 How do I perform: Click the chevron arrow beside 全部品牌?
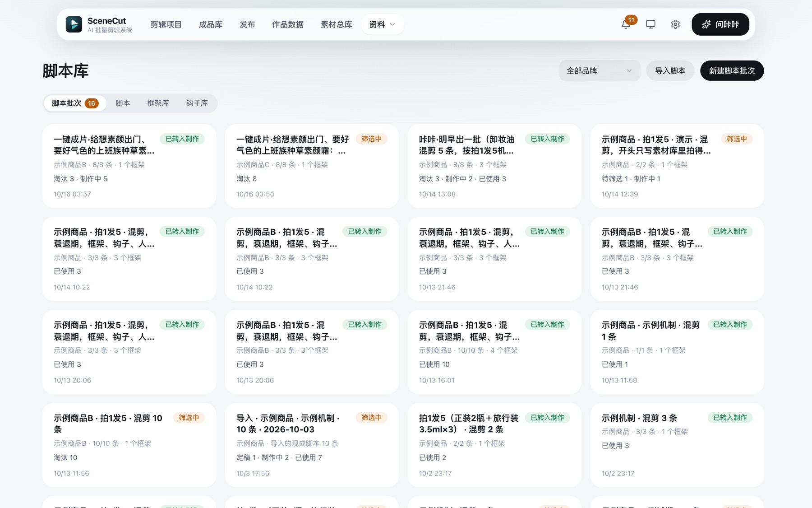(629, 71)
